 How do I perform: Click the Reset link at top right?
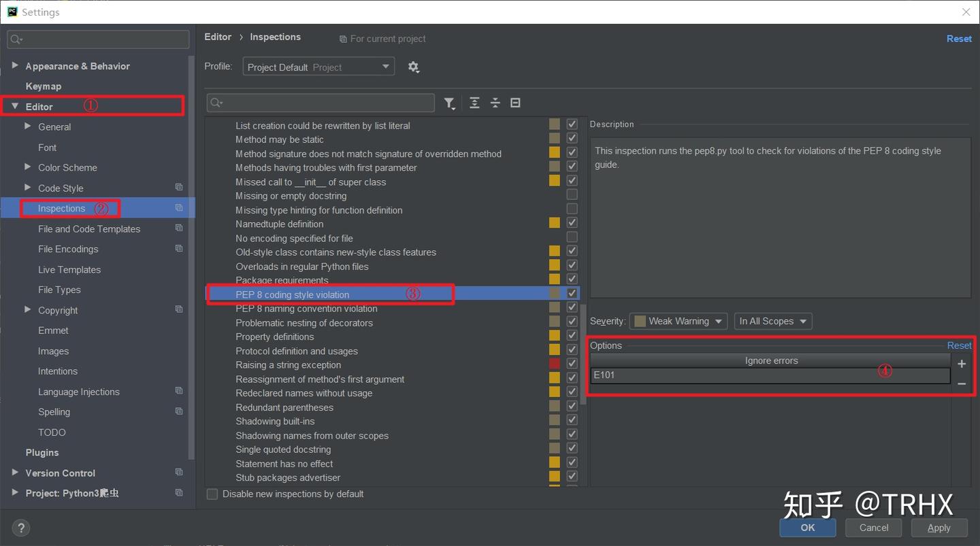tap(959, 39)
